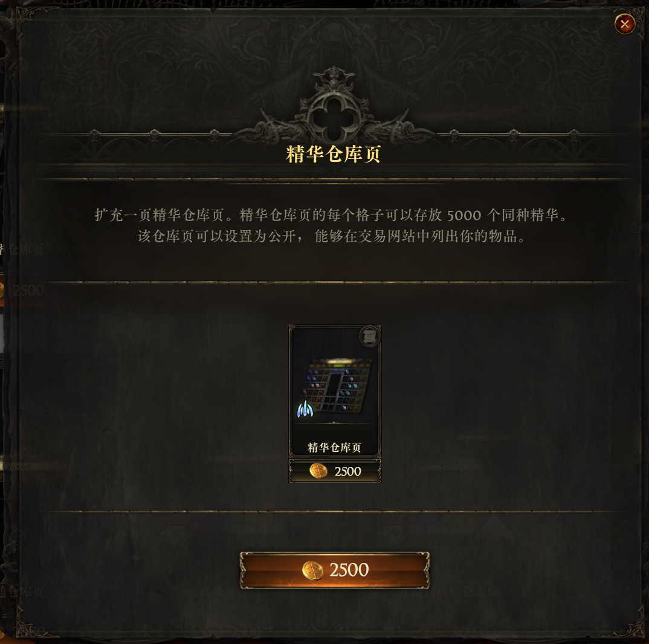Click the dimmed 通仓库页 label at bottom left

pos(22,592)
